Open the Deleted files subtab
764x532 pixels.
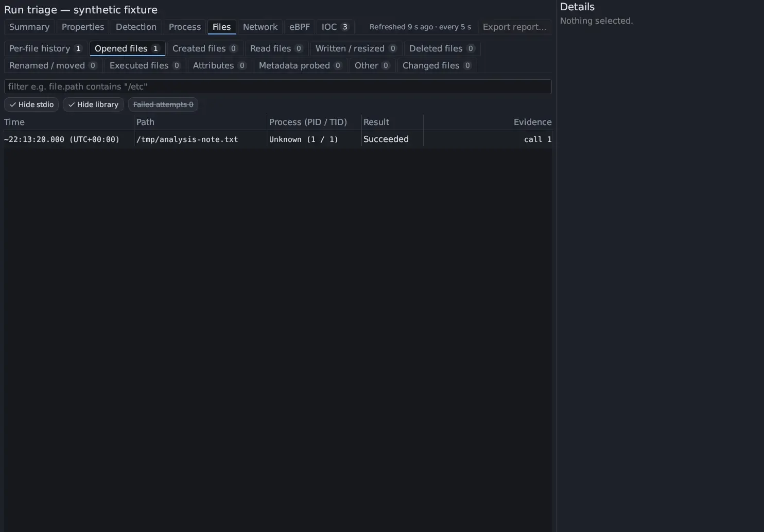(442, 48)
